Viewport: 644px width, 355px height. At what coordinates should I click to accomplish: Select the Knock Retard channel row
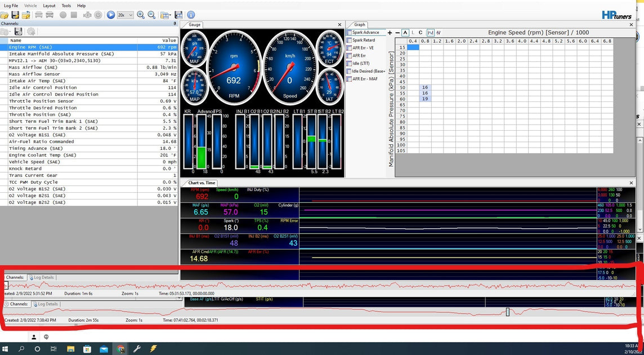point(89,168)
